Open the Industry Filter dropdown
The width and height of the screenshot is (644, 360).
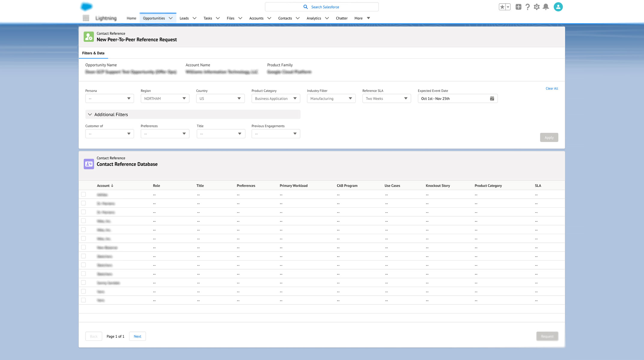[x=331, y=99]
